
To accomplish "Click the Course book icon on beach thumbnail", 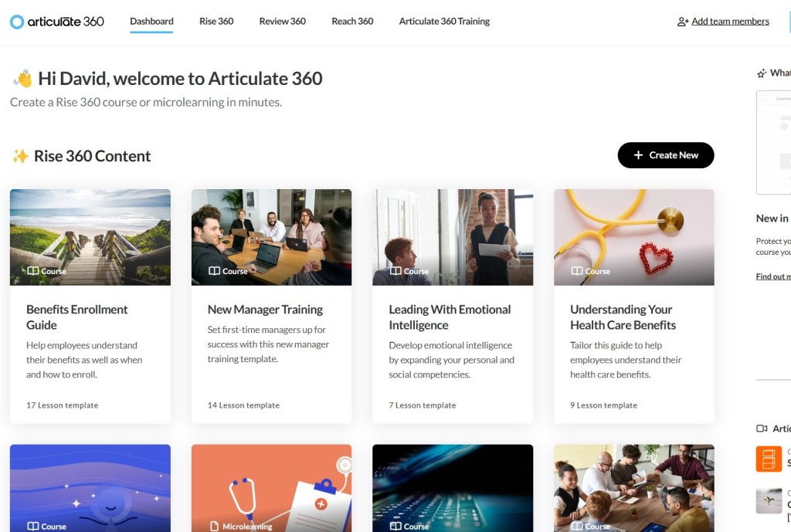I will [32, 271].
